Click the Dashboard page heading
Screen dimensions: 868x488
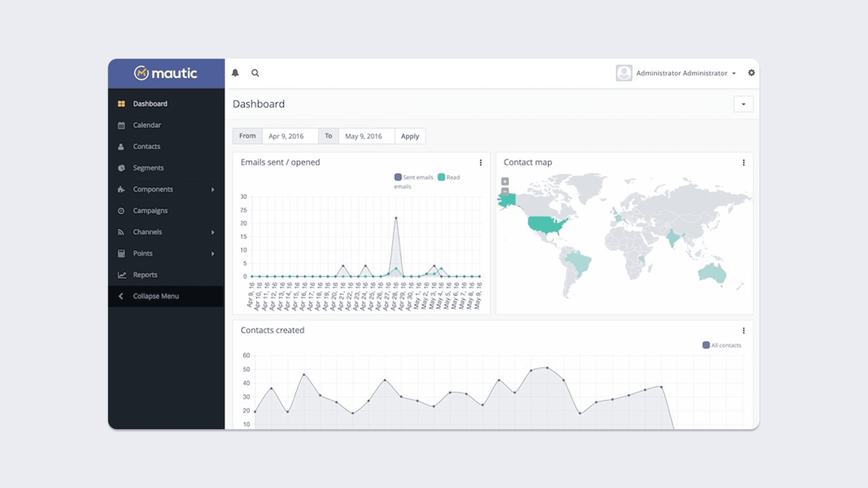point(258,104)
